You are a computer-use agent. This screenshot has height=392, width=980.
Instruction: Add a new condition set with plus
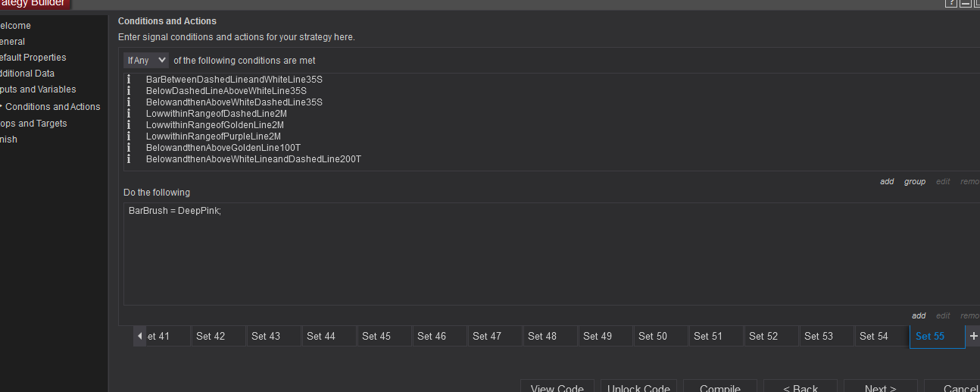pos(973,336)
